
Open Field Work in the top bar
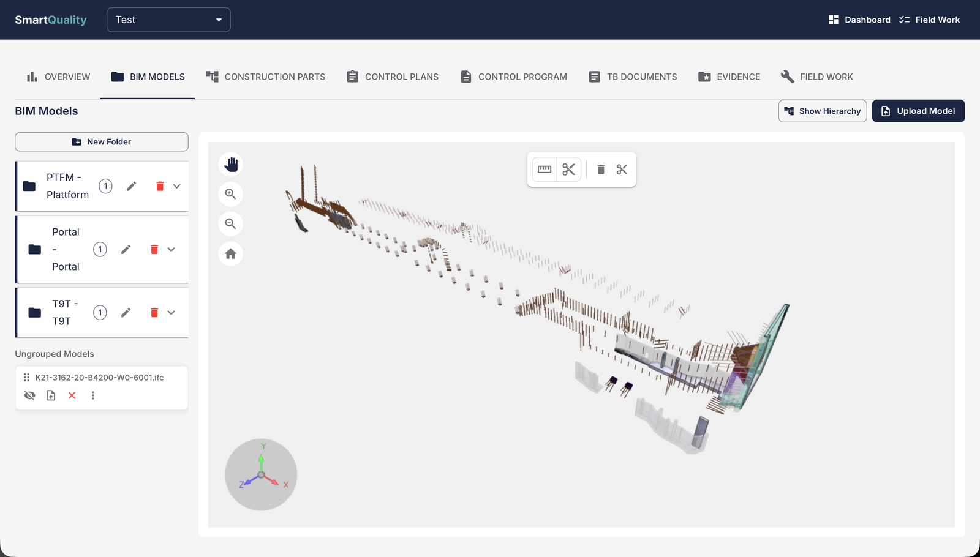click(x=930, y=20)
